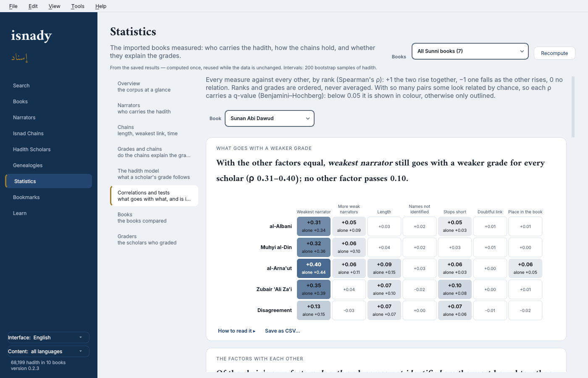Select al-Arna'ut's Weakest narrator +0.40 cell
Screen dimensions: 588x378
tap(314, 268)
